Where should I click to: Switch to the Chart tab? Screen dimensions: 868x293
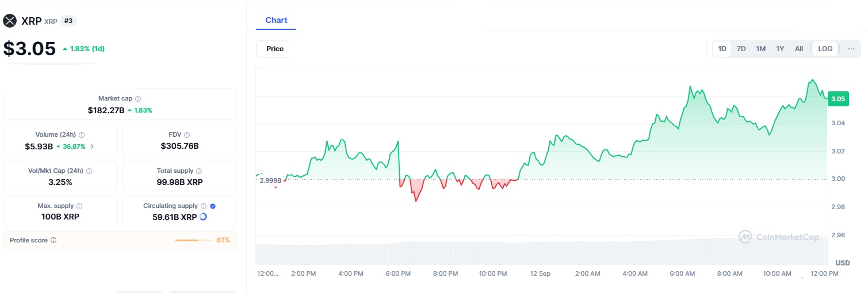point(276,20)
